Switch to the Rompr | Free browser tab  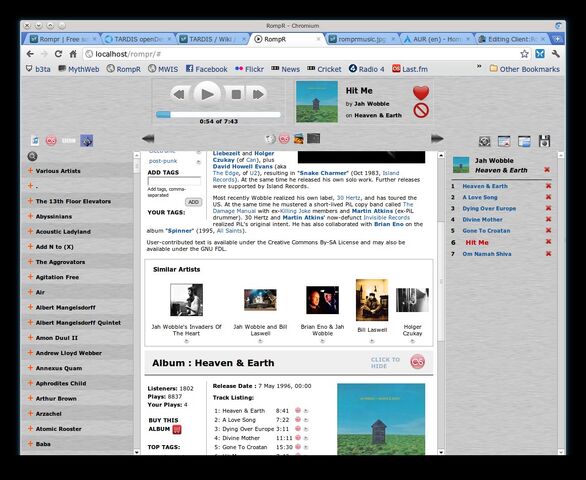(62, 39)
